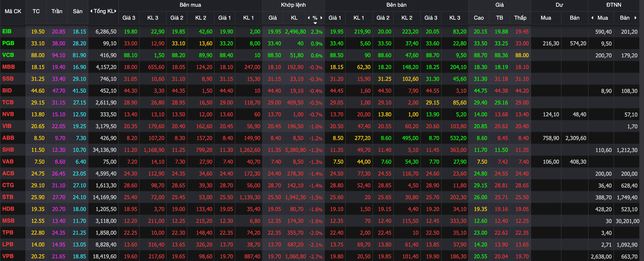Click HDB high price 19.35

pyautogui.click(x=480, y=209)
